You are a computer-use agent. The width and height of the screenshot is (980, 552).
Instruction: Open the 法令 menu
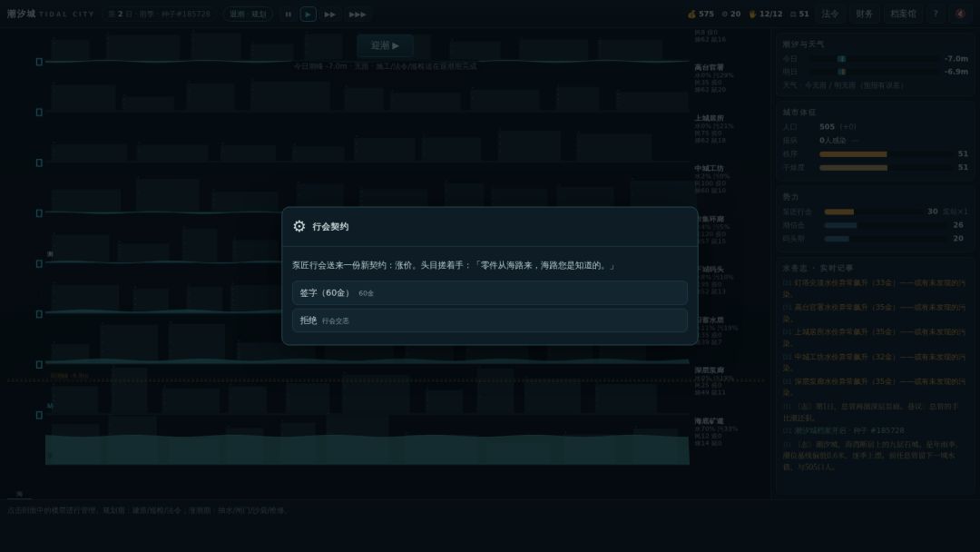(830, 14)
